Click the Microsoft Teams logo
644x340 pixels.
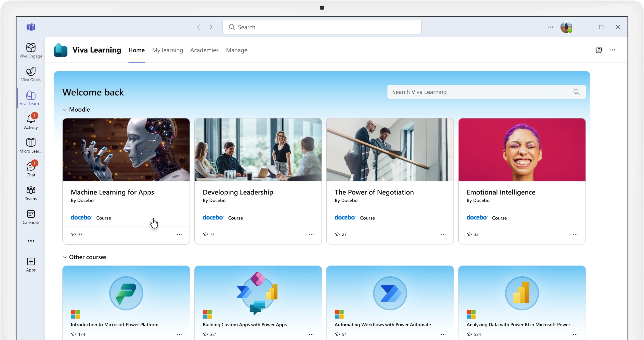point(31,27)
